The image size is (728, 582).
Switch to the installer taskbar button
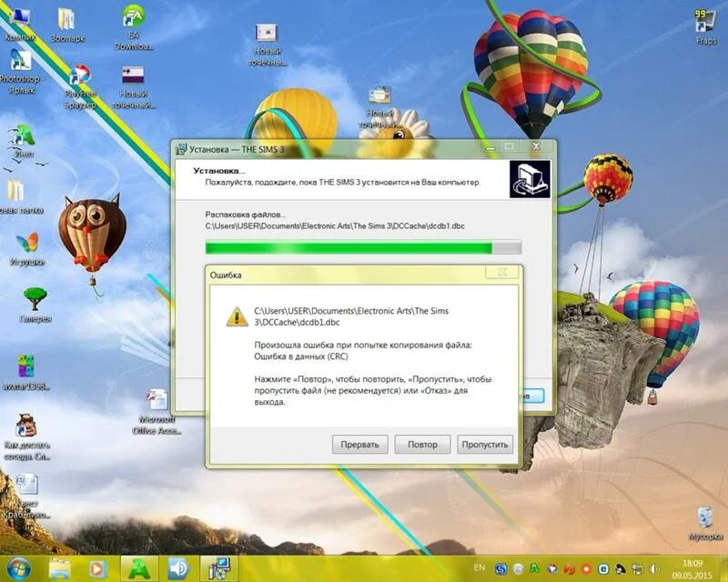218,568
